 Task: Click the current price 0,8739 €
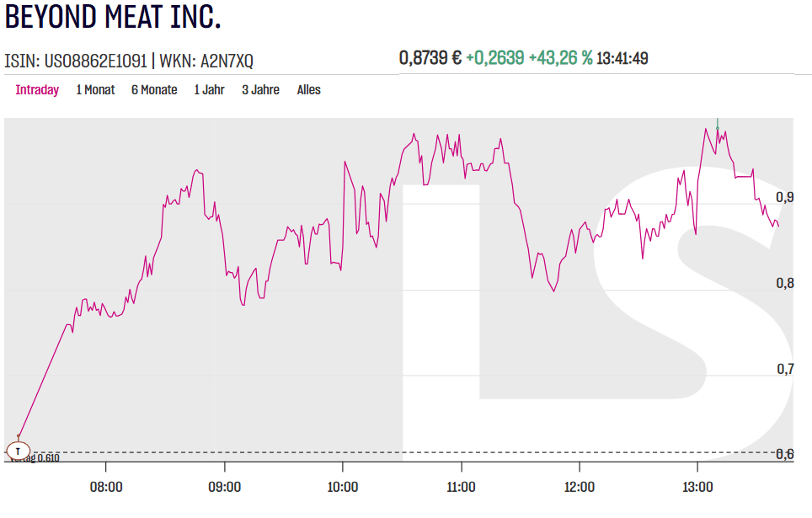pos(430,58)
